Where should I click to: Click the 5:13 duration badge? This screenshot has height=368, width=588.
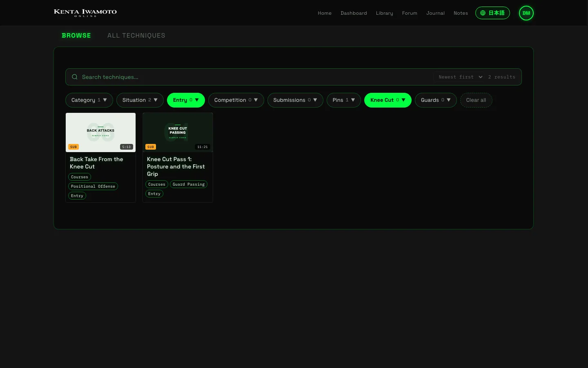[127, 147]
